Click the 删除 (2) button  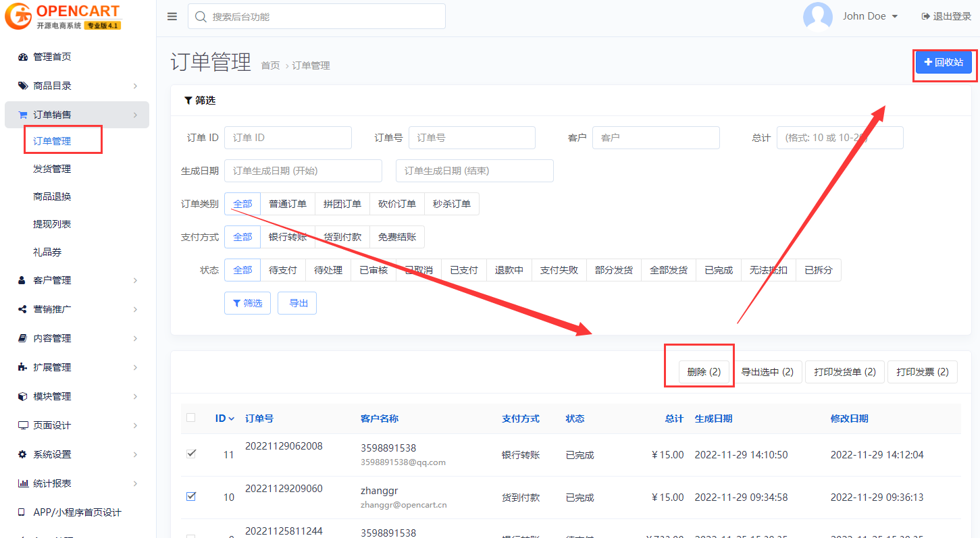[x=703, y=372]
